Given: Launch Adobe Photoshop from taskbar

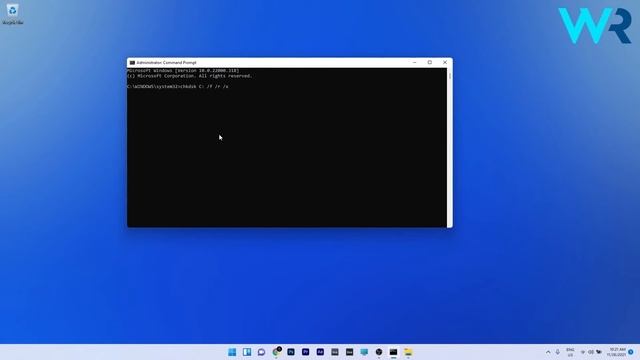Looking at the screenshot, I should pyautogui.click(x=291, y=352).
